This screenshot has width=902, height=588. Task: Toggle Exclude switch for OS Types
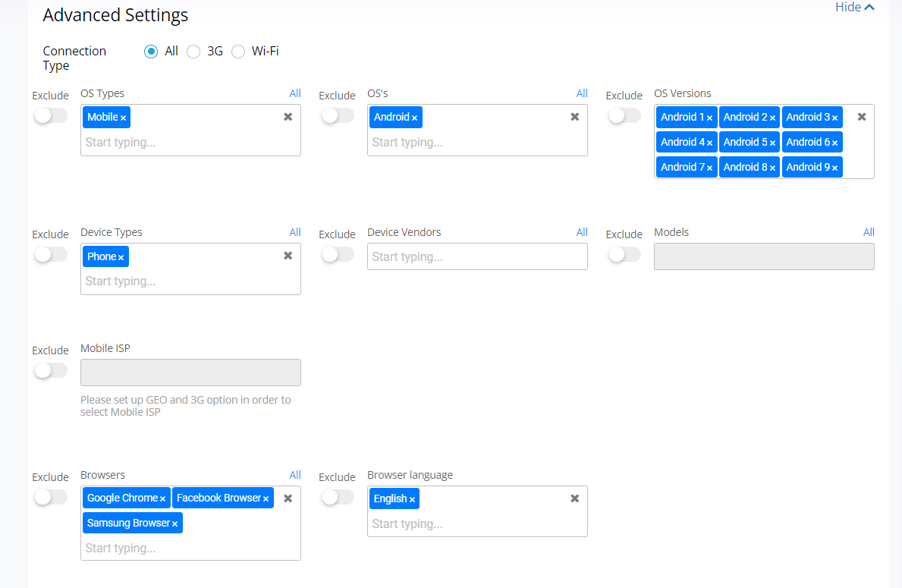51,115
